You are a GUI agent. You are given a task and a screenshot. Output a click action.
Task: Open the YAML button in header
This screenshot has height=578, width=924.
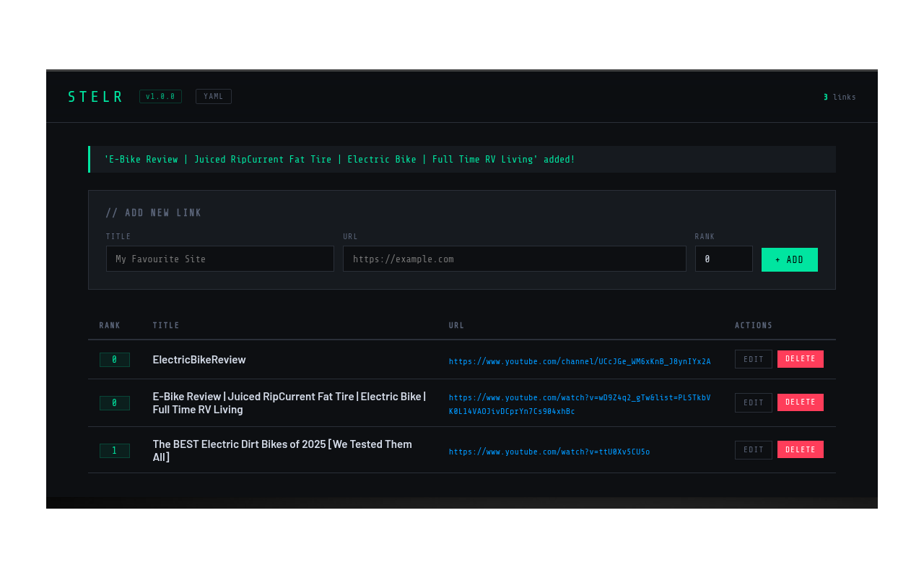214,97
